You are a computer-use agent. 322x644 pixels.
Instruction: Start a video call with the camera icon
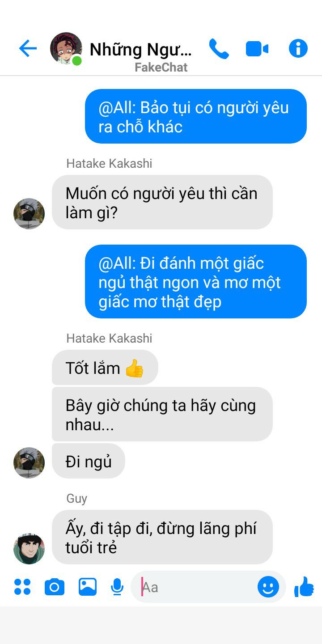[257, 49]
